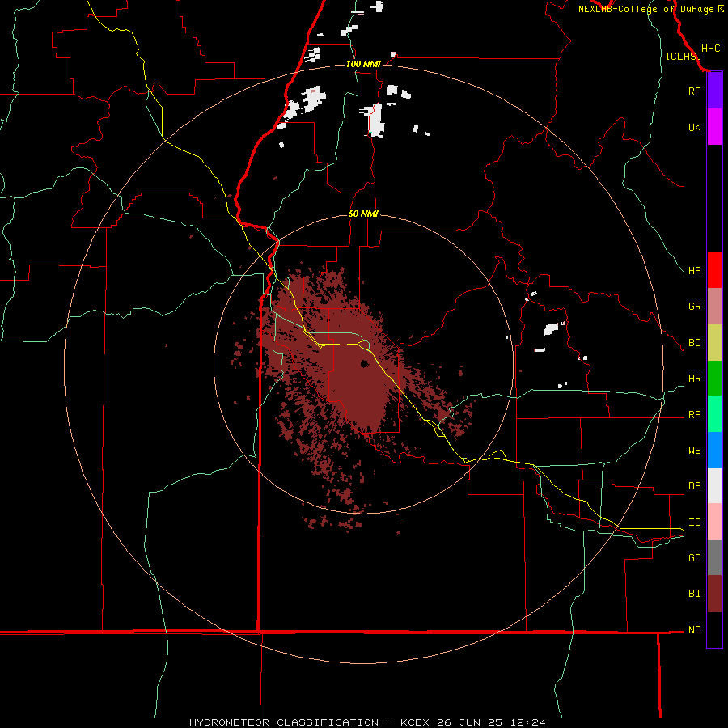Click the Hydrometeor Classification KCBX title text
The image size is (728, 728).
coord(366,722)
